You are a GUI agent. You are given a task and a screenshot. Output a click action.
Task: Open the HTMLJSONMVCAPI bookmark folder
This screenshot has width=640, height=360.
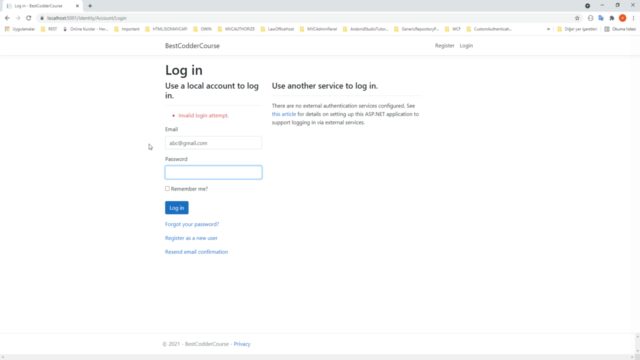click(166, 29)
